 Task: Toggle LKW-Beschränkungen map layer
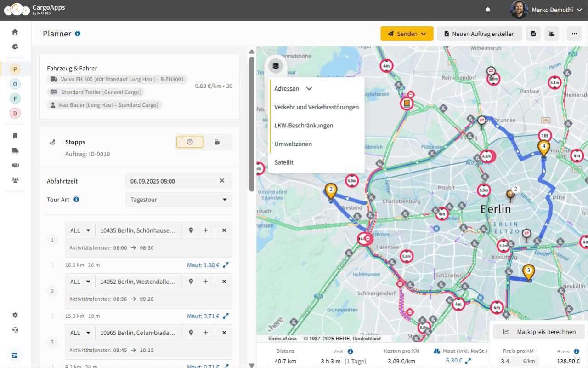(x=304, y=126)
